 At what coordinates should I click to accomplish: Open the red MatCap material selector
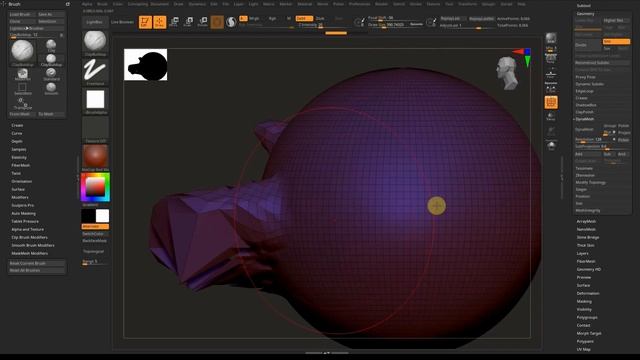[95, 158]
